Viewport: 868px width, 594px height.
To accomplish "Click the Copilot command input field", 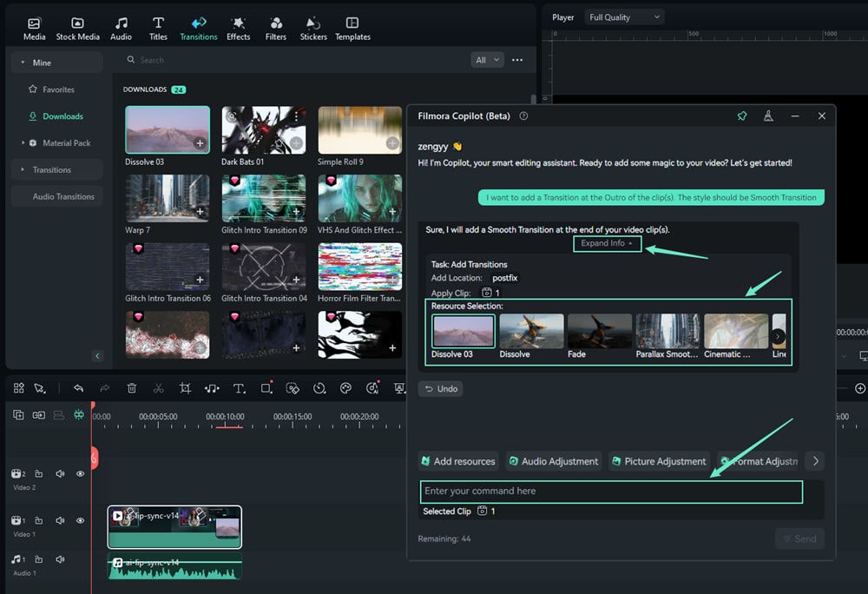I will point(611,492).
